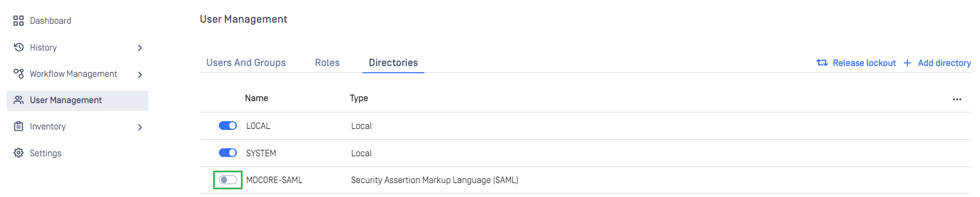The image size is (980, 197).
Task: Select the Directories tab
Action: pyautogui.click(x=393, y=63)
